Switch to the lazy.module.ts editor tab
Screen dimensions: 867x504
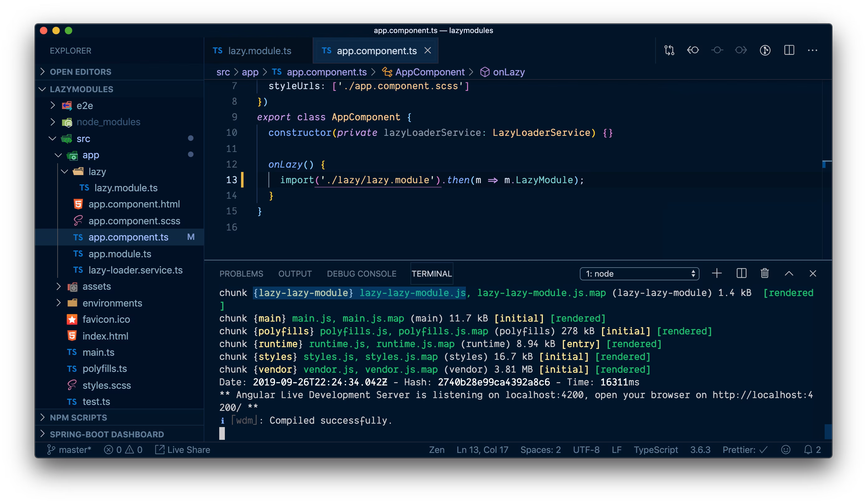click(259, 51)
